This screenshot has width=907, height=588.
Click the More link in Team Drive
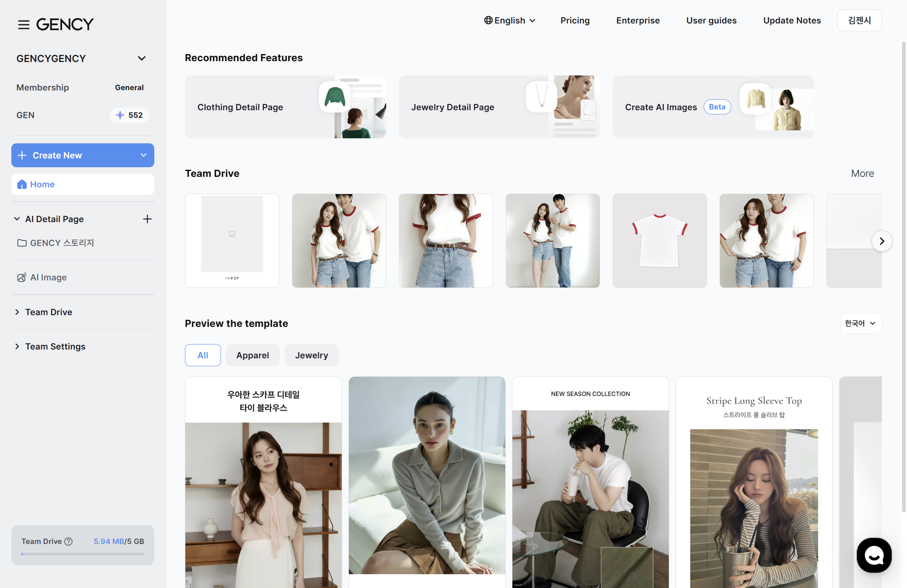point(862,174)
